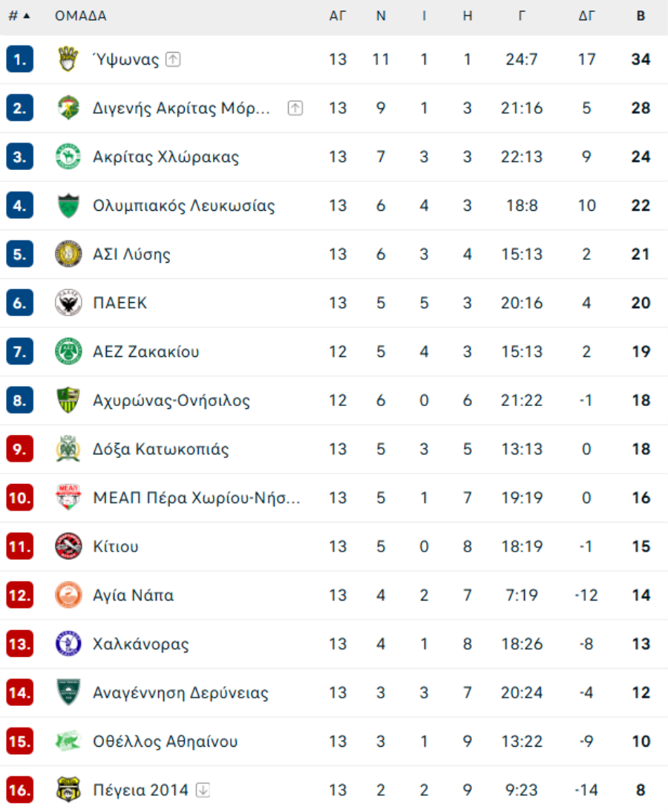Image resolution: width=668 pixels, height=812 pixels.
Task: Sort by the ΔΓ goal difference header
Action: point(586,16)
